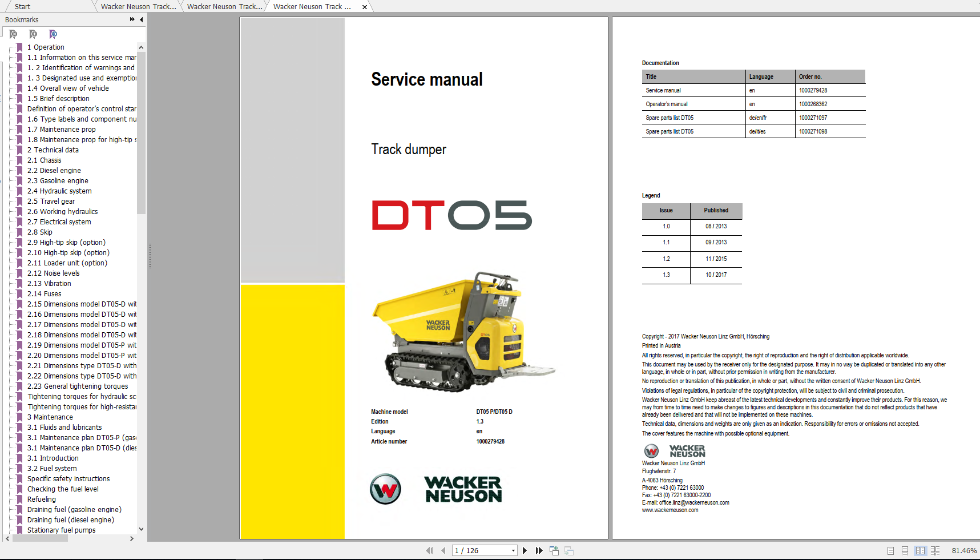
Task: Click bookmark icon beside 1 Operation
Action: tap(19, 47)
